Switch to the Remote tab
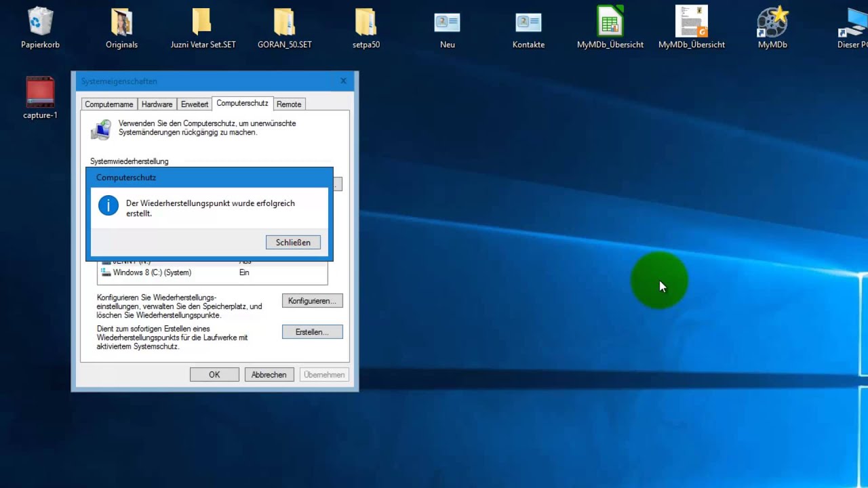This screenshot has width=868, height=488. [289, 104]
